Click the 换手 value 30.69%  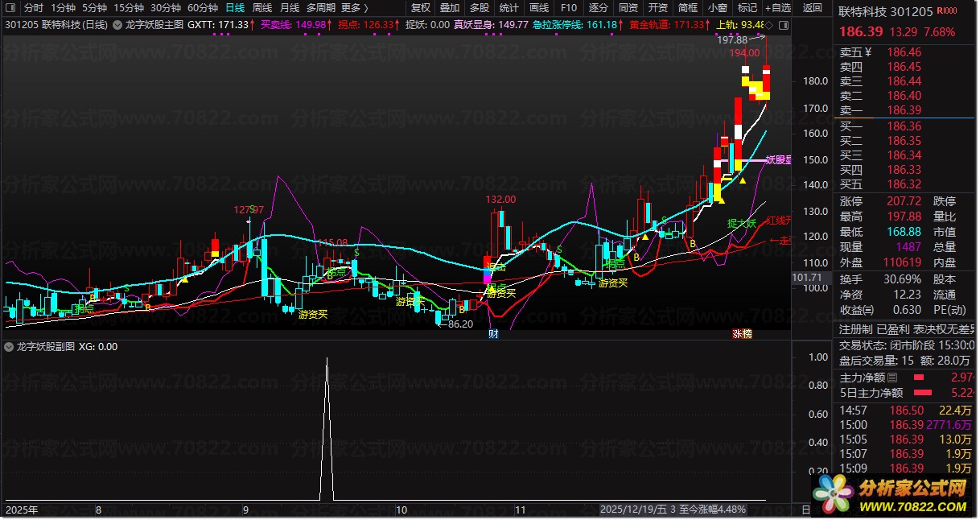(904, 279)
